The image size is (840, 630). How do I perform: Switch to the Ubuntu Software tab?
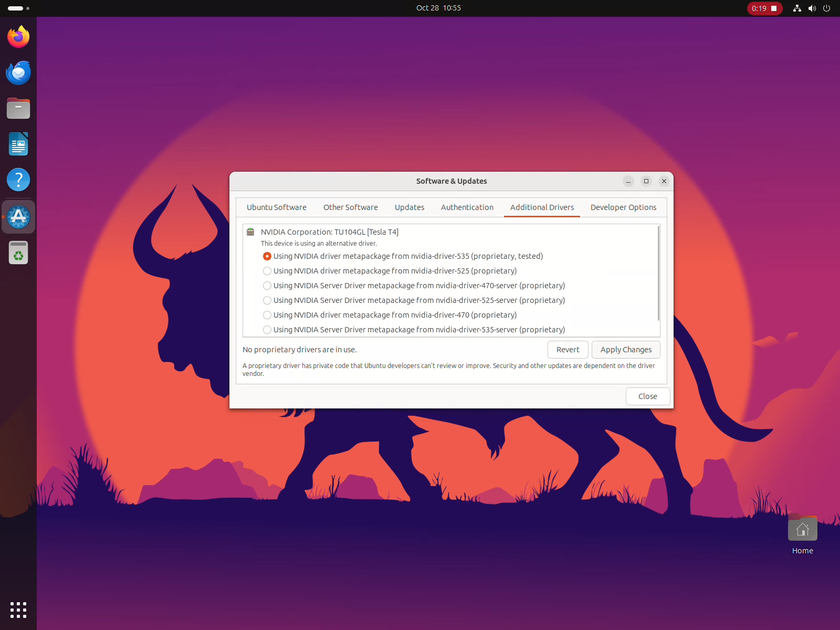click(x=277, y=207)
